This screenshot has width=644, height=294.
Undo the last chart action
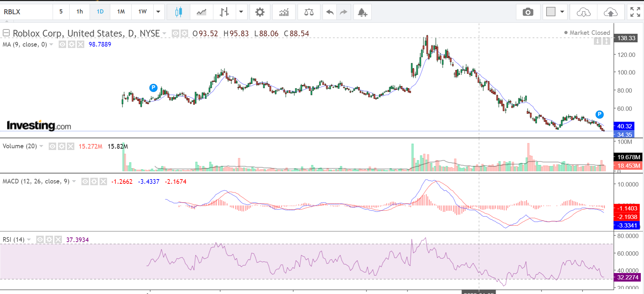tap(330, 12)
